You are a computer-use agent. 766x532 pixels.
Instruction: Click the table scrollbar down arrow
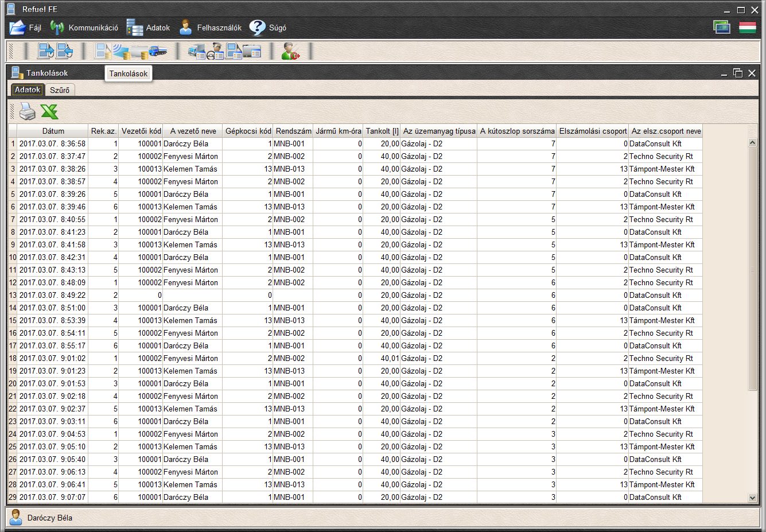[753, 498]
